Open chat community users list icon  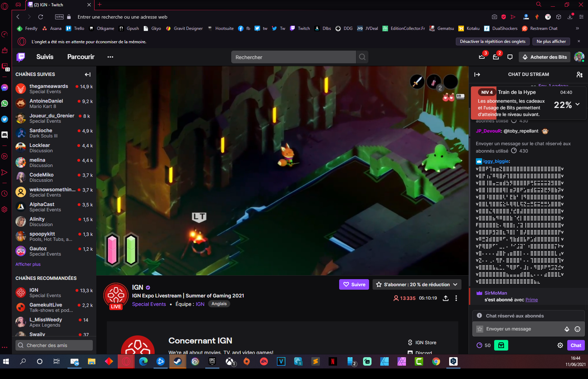click(580, 74)
